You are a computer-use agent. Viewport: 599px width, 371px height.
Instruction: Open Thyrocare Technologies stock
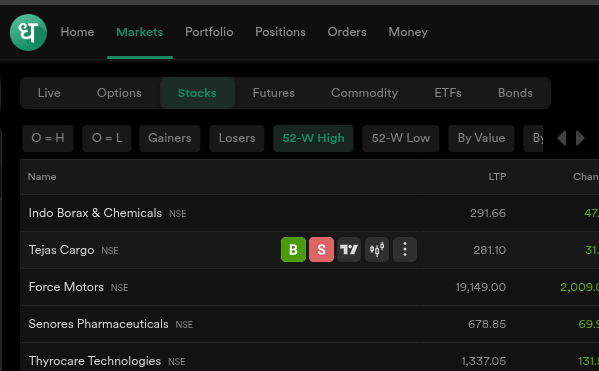pyautogui.click(x=95, y=361)
